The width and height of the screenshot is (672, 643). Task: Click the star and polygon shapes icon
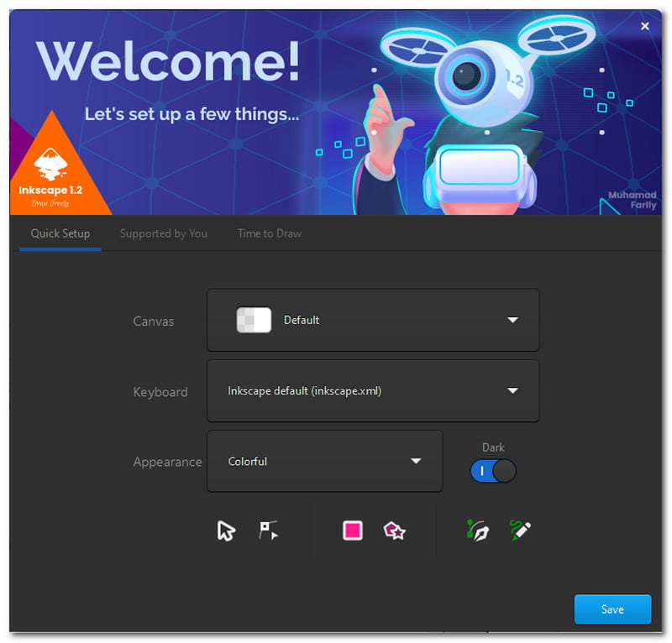tap(394, 531)
